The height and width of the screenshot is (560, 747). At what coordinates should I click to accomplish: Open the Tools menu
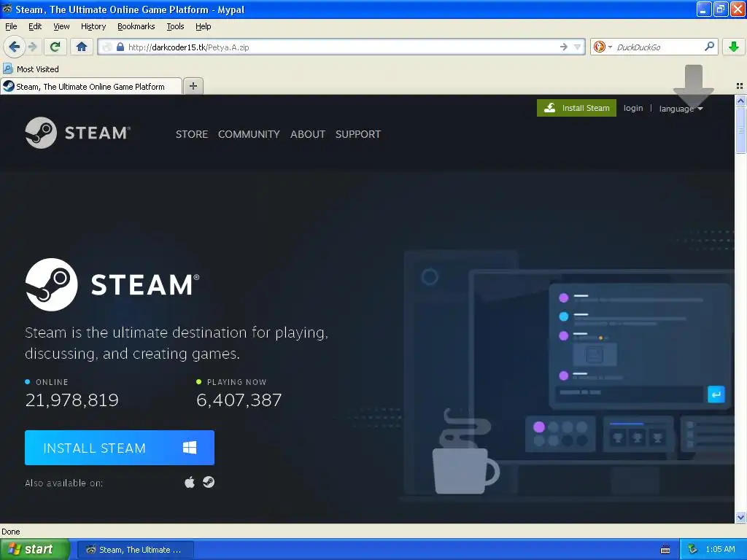coord(175,26)
